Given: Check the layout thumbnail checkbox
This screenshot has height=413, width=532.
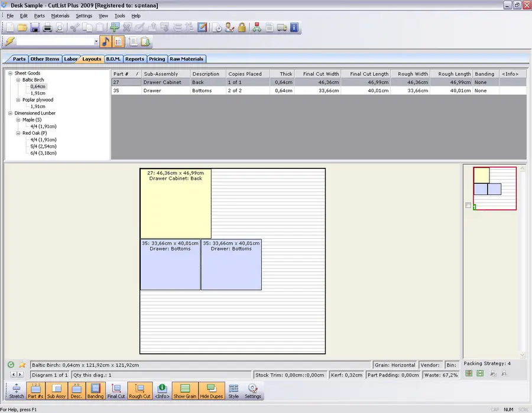Looking at the screenshot, I should 468,205.
